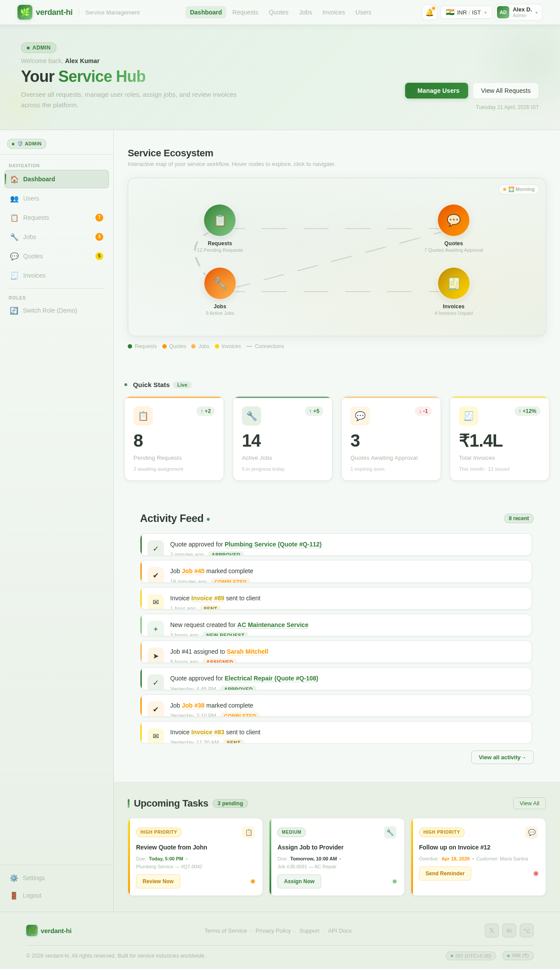Viewport: 560px width, 969px height.
Task: Click Privacy Policy in footer
Action: 273,930
